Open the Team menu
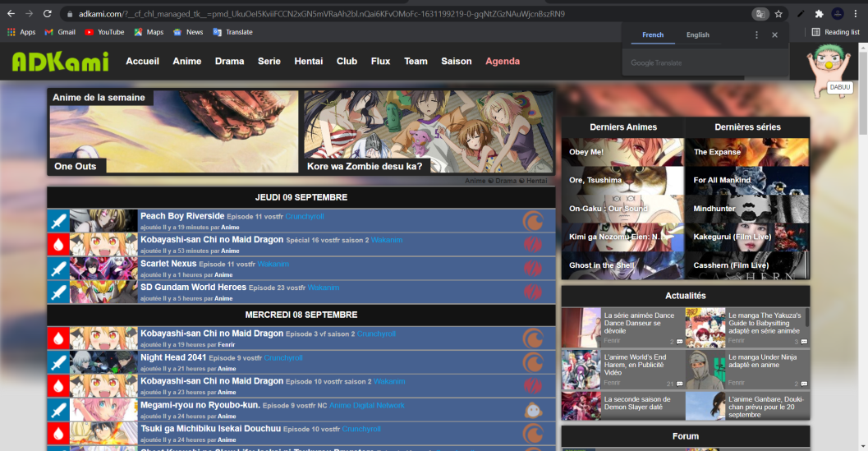Screen dimensions: 868x451 [416, 62]
